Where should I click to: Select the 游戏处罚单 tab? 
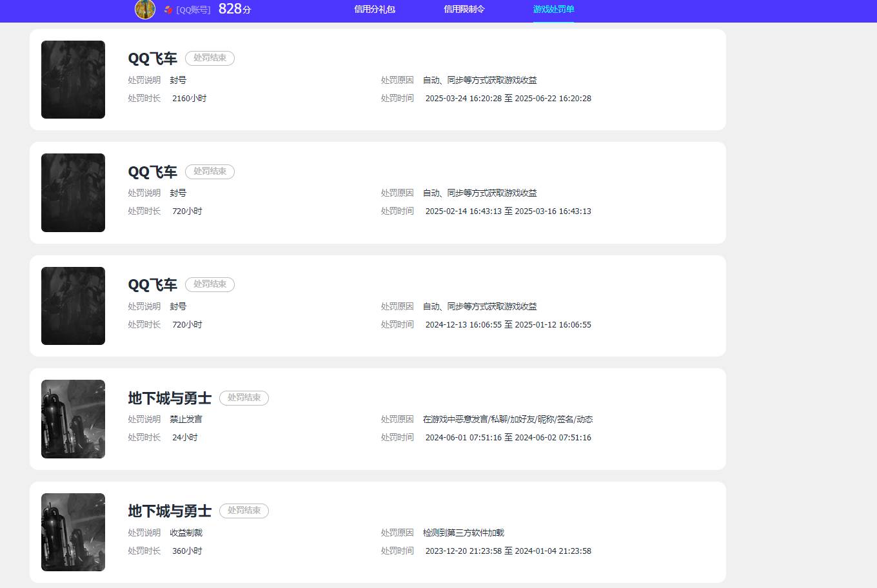click(553, 10)
